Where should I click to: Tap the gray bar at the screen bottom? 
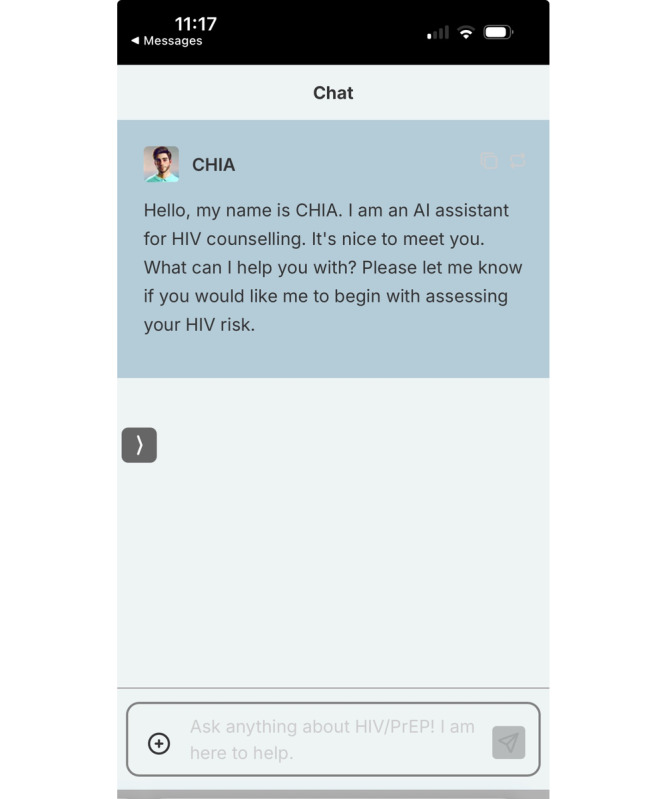click(x=333, y=794)
